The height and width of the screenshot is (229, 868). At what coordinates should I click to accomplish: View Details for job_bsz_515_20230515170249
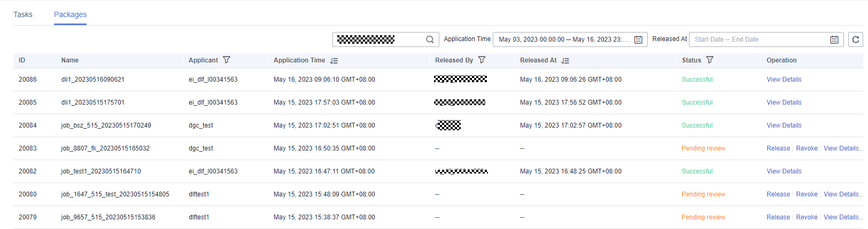tap(784, 125)
